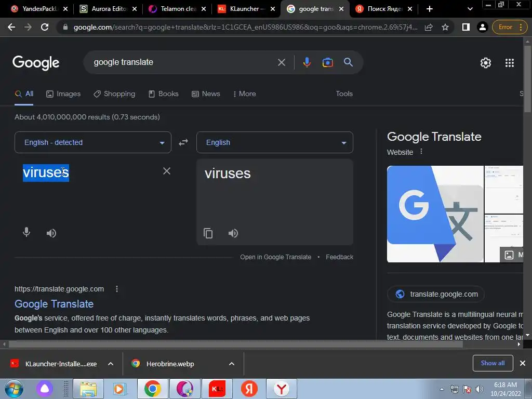Viewport: 532px width, 399px height.
Task: Close the downloads bar
Action: (x=523, y=363)
